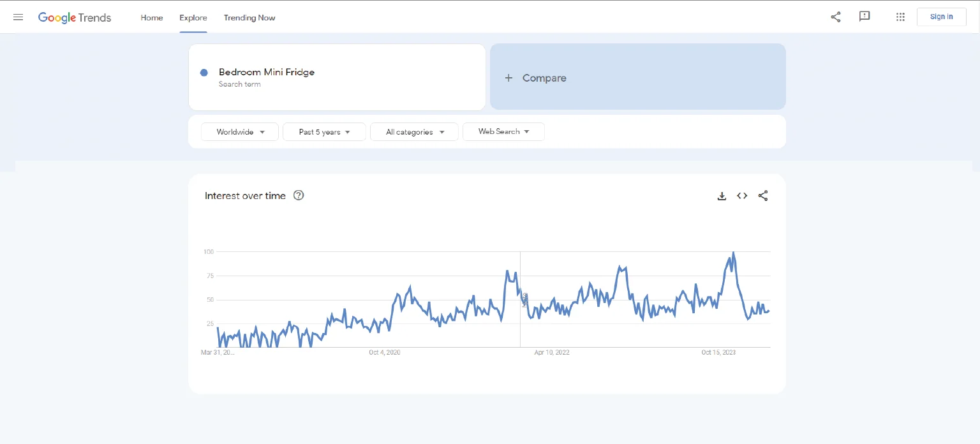The width and height of the screenshot is (980, 444).
Task: Click the Google Trends logo
Action: click(75, 17)
